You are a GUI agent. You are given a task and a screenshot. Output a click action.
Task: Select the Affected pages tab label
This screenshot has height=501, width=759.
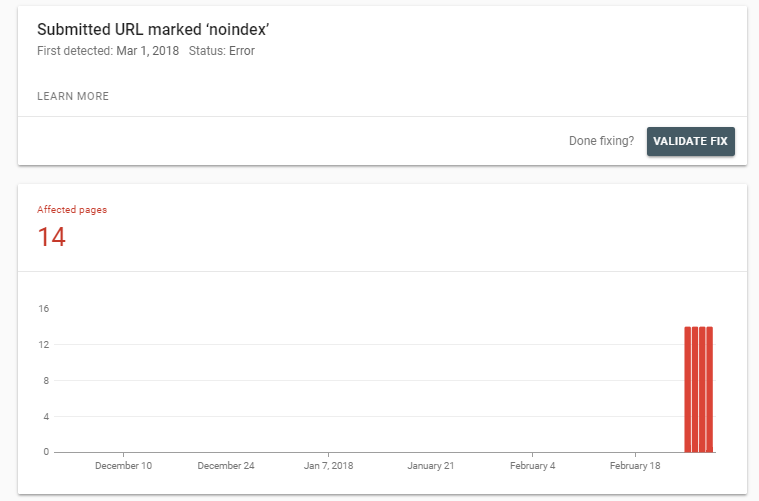click(72, 210)
